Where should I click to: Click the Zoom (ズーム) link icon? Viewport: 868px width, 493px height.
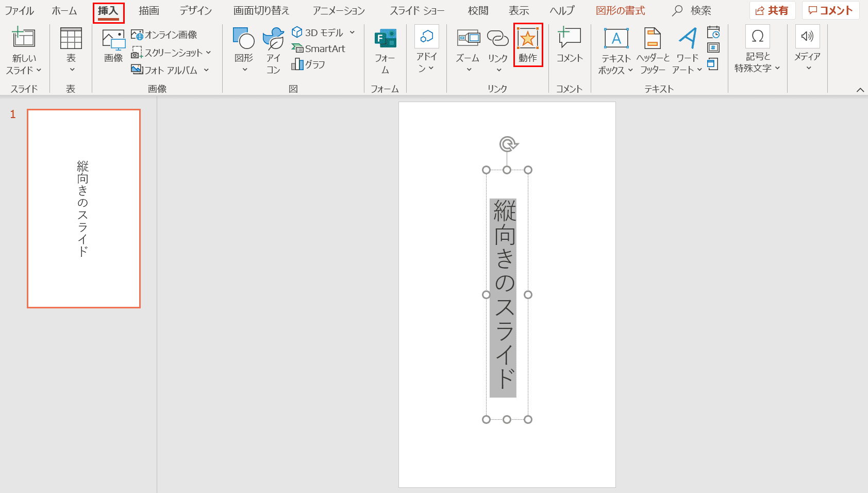coord(468,38)
